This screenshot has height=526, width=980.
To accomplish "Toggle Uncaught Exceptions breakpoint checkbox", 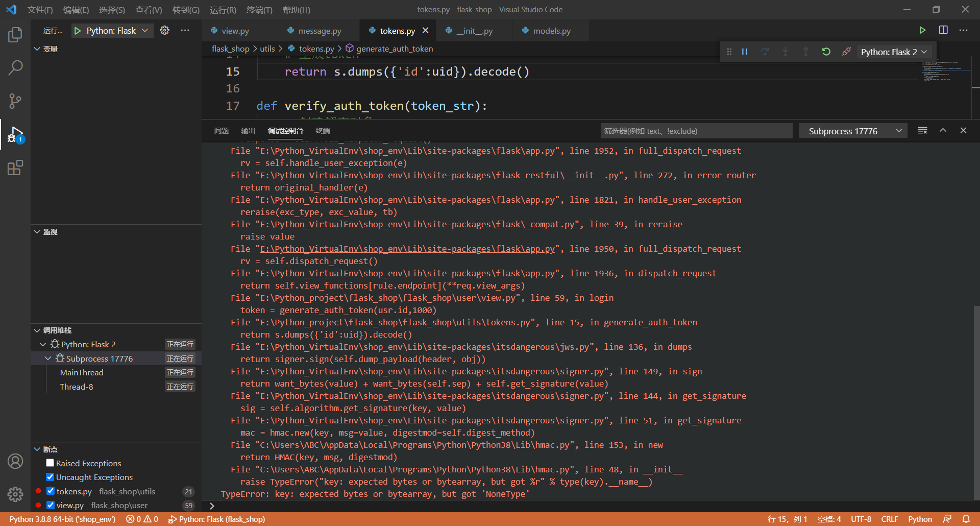I will (x=50, y=477).
